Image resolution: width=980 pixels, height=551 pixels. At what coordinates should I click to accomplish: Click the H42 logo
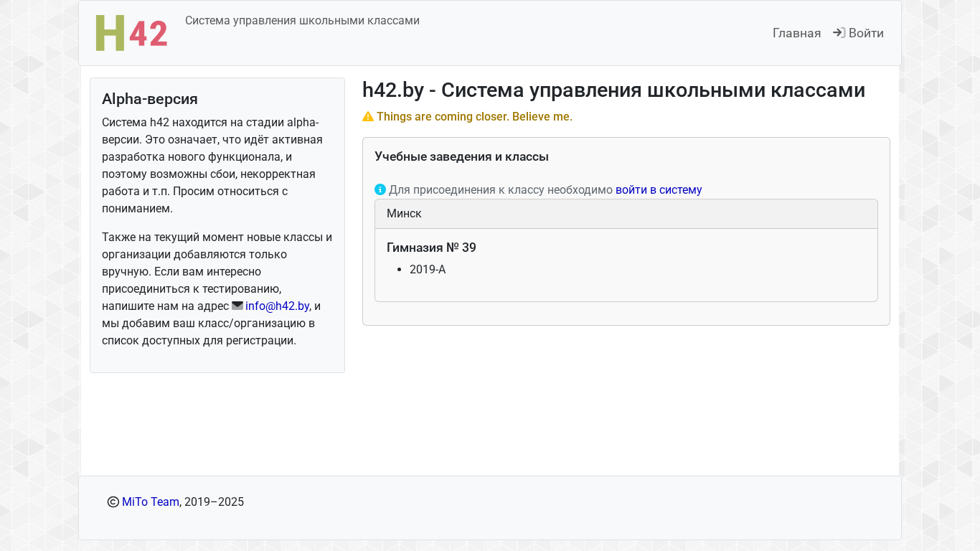pos(131,33)
